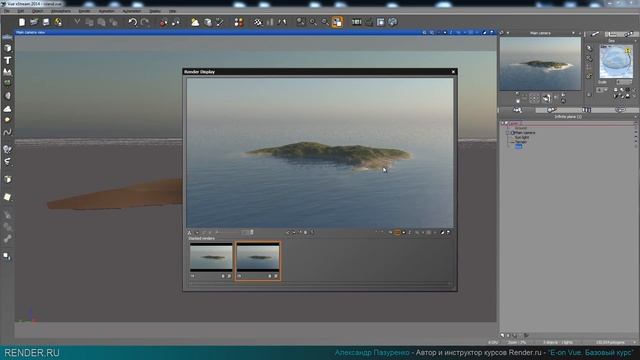
Task: Select the second highlighted stacked render thumbnail
Action: pyautogui.click(x=258, y=258)
